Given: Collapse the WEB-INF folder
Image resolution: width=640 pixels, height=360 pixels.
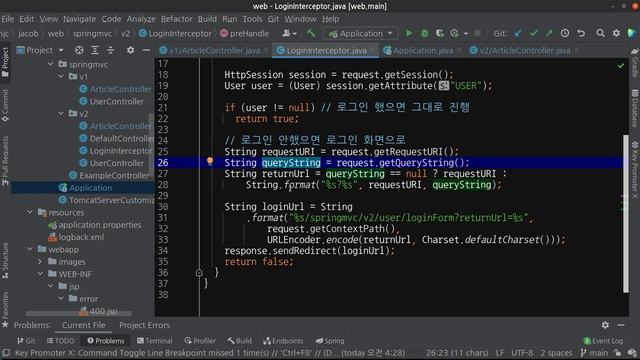Looking at the screenshot, I should pyautogui.click(x=40, y=274).
